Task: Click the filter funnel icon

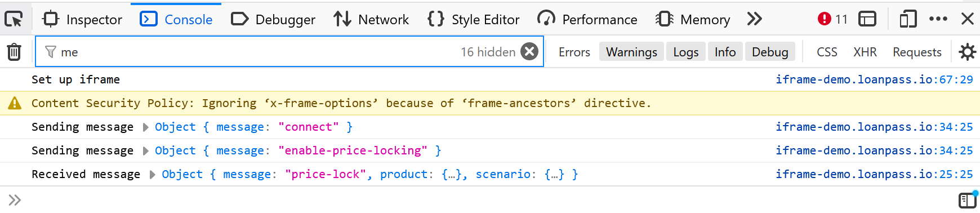Action: tap(51, 52)
